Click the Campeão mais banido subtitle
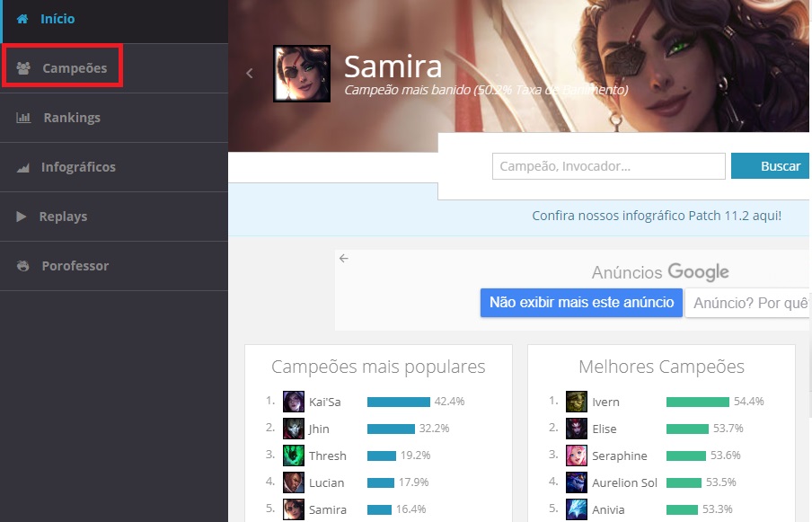This screenshot has width=812, height=522. click(486, 90)
